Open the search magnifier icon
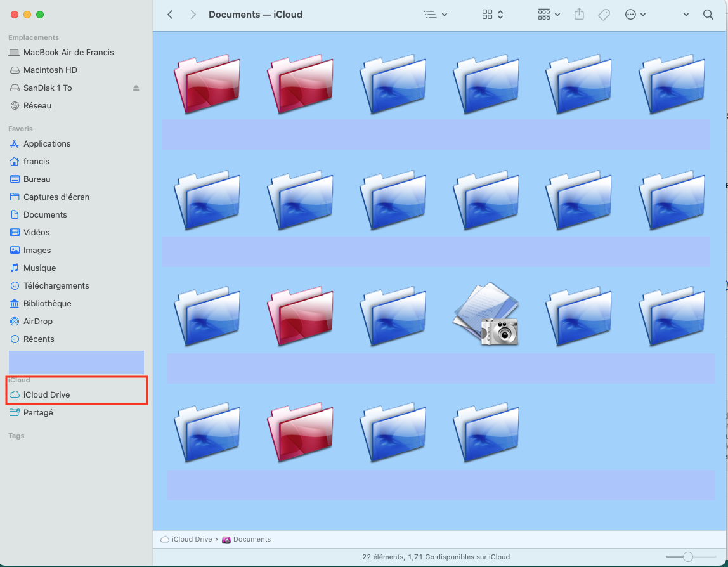The height and width of the screenshot is (567, 728). (x=708, y=15)
